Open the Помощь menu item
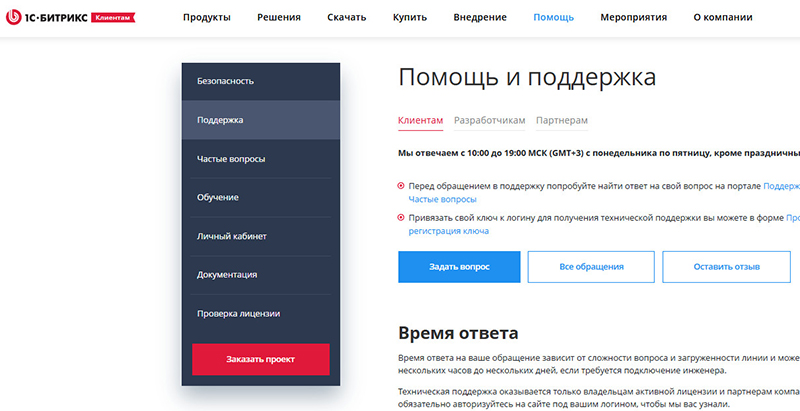 pos(554,17)
